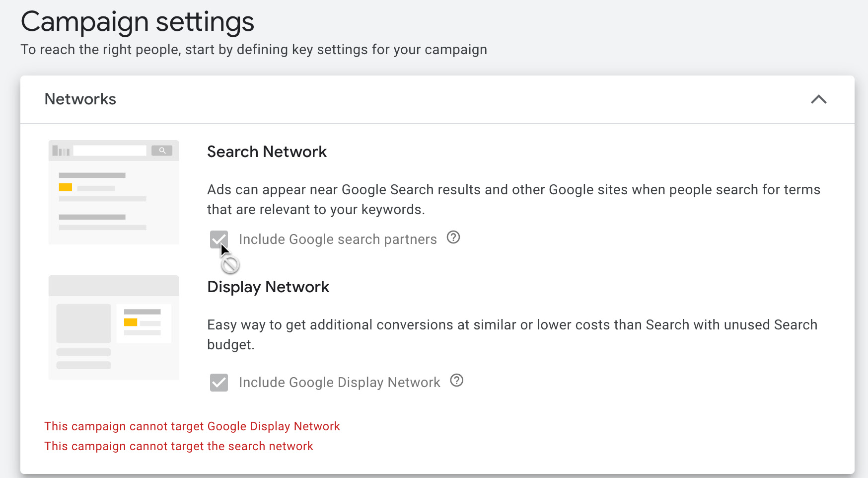Click the cannot target Google Display Network error
The width and height of the screenshot is (868, 478).
(192, 426)
